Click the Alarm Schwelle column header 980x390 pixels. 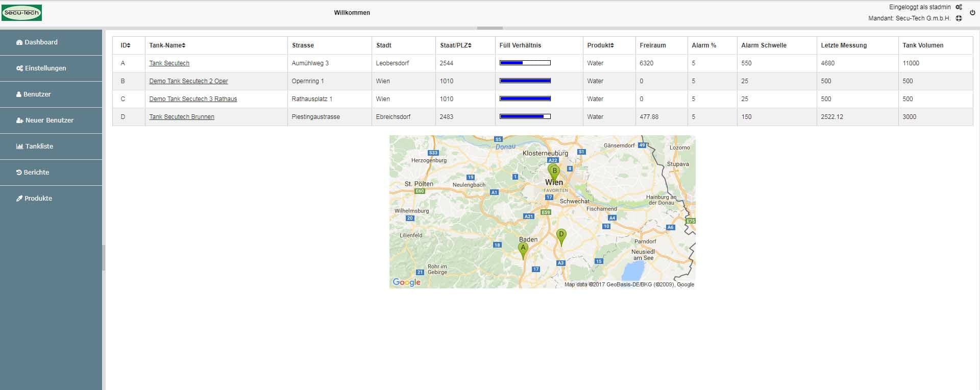[x=764, y=45]
